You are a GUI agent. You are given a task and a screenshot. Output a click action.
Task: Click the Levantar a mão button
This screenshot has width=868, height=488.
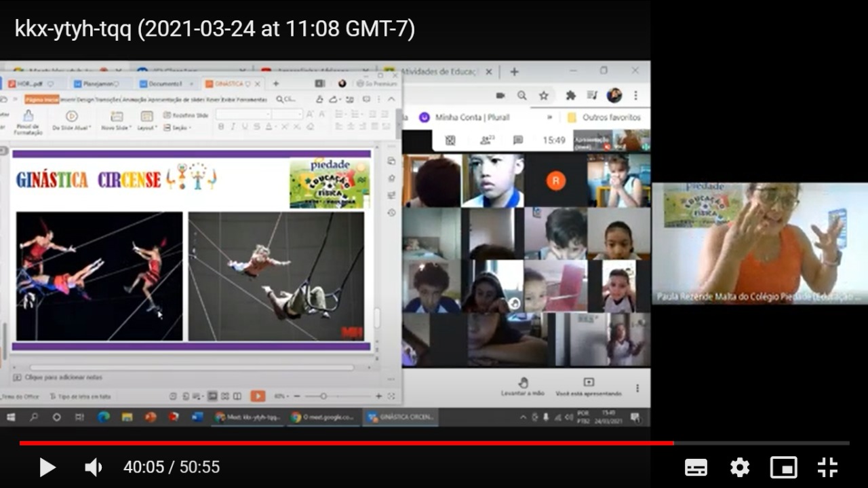(x=523, y=387)
